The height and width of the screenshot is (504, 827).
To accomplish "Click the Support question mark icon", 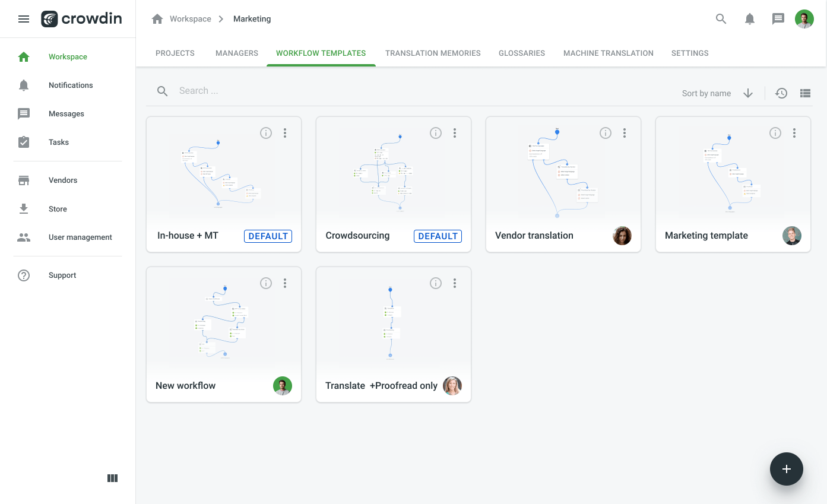I will click(x=24, y=275).
